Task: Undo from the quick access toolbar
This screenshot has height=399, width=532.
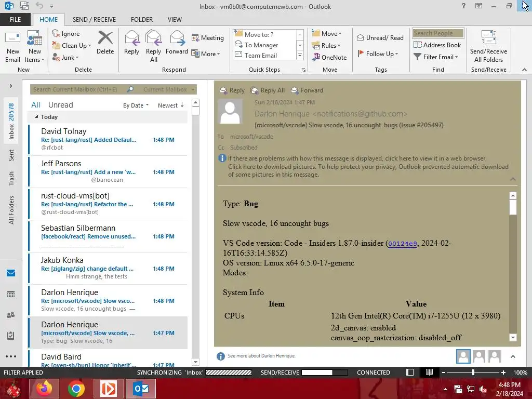Action: pyautogui.click(x=39, y=6)
